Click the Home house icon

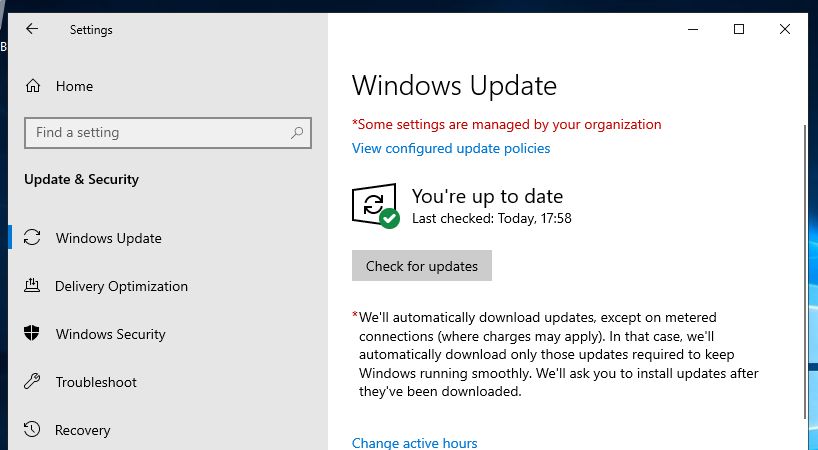click(x=33, y=86)
